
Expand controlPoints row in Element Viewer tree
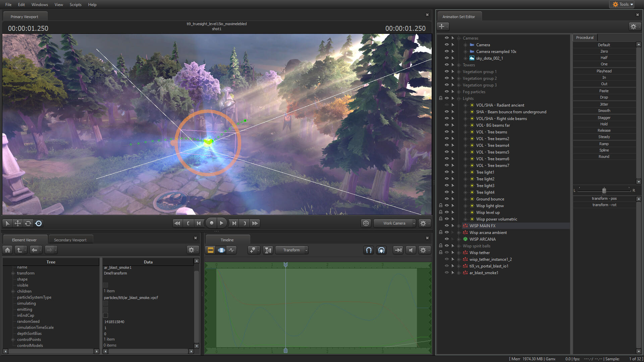tap(13, 340)
